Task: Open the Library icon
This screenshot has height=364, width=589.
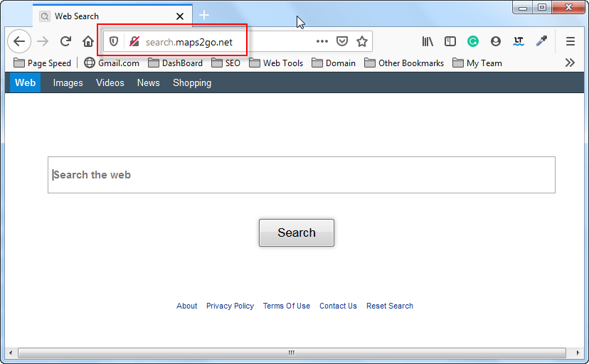Action: point(428,41)
